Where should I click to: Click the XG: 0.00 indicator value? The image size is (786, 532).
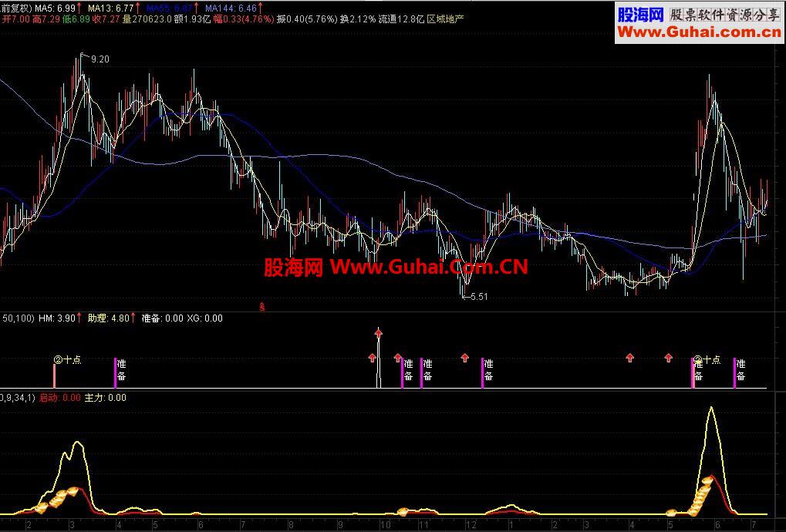pos(205,318)
